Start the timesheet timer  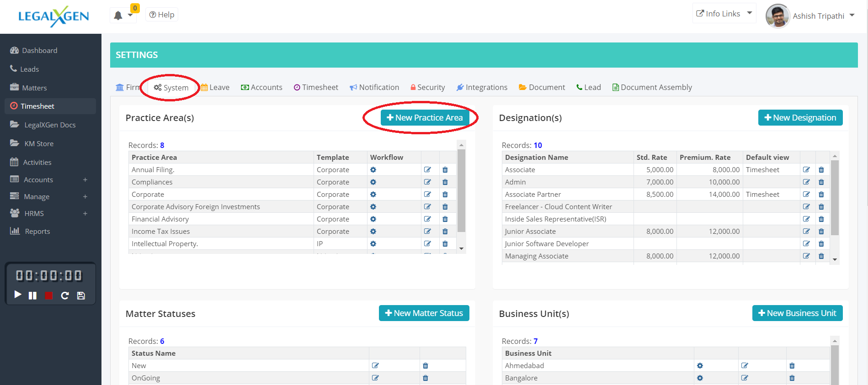click(18, 295)
